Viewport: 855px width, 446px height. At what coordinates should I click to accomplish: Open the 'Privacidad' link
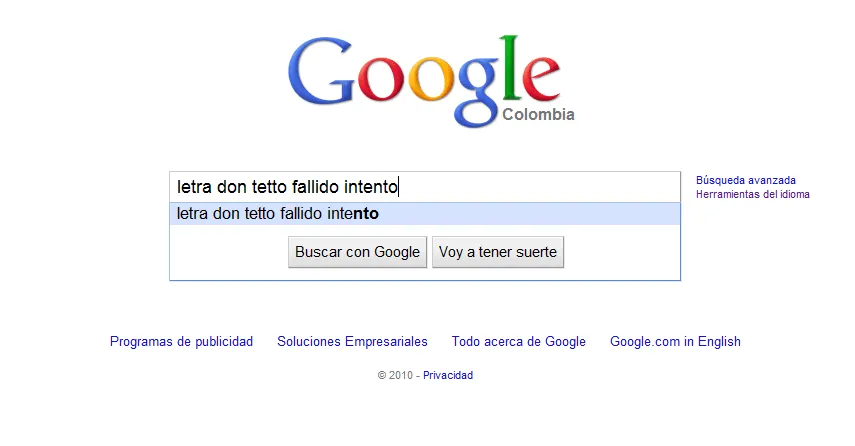(448, 375)
